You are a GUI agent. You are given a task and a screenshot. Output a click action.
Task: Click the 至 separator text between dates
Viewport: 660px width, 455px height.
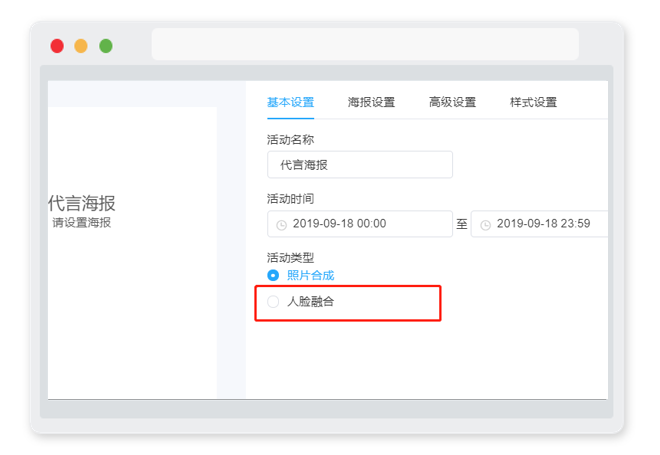(462, 224)
